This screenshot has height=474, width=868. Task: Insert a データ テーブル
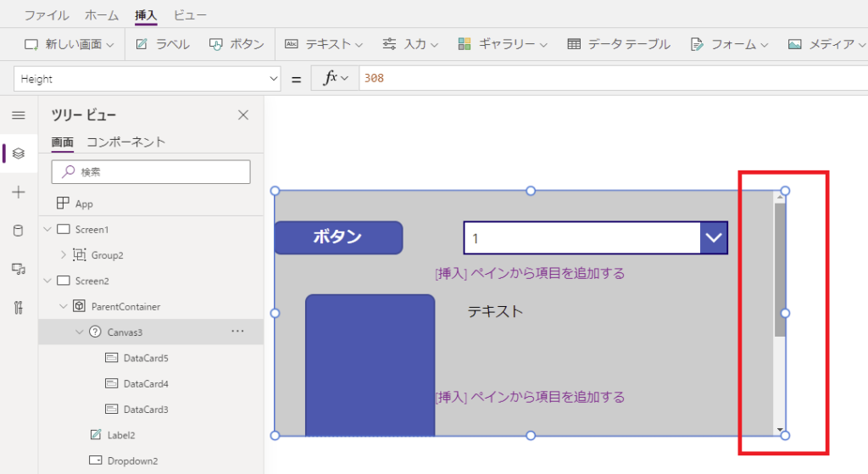pos(619,44)
